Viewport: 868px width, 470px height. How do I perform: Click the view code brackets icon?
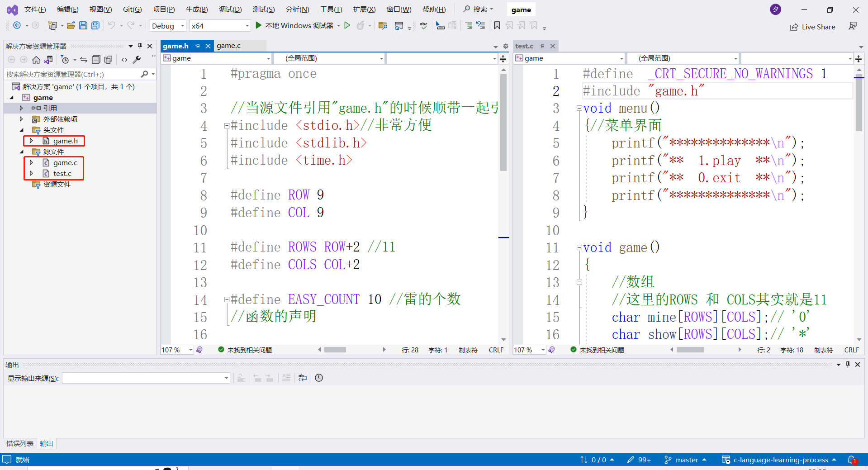coord(124,59)
